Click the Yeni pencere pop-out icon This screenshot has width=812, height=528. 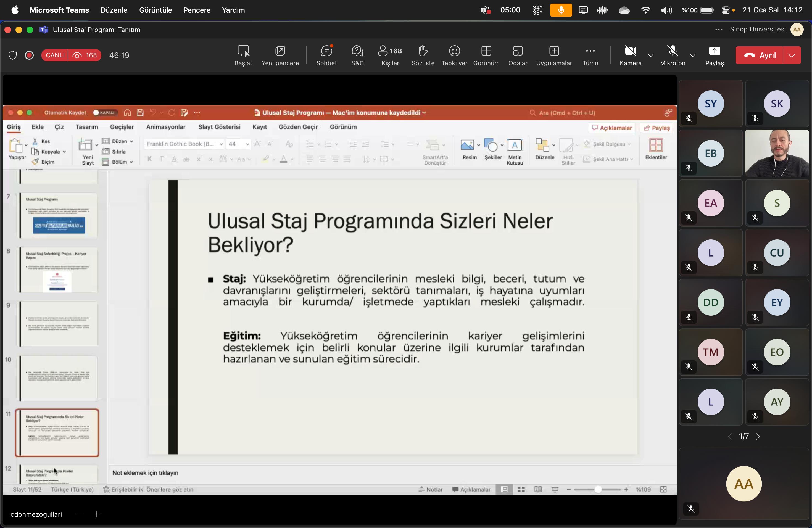[280, 55]
